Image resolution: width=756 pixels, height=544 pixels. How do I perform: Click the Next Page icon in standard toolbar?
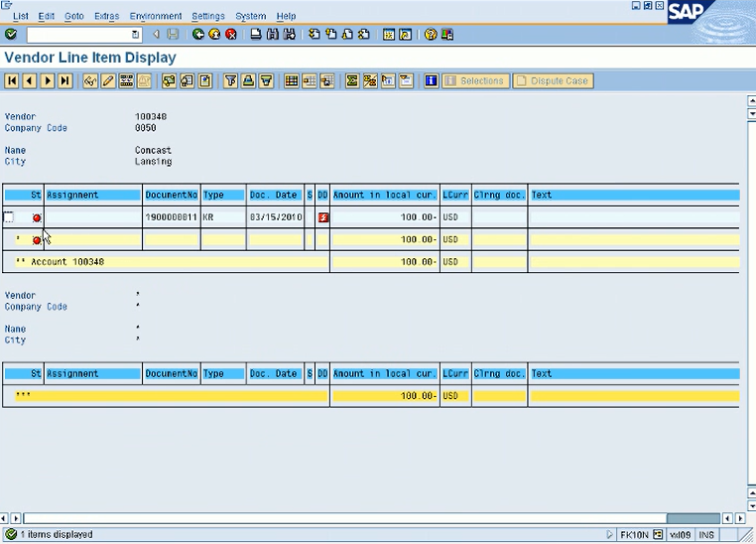click(x=347, y=34)
